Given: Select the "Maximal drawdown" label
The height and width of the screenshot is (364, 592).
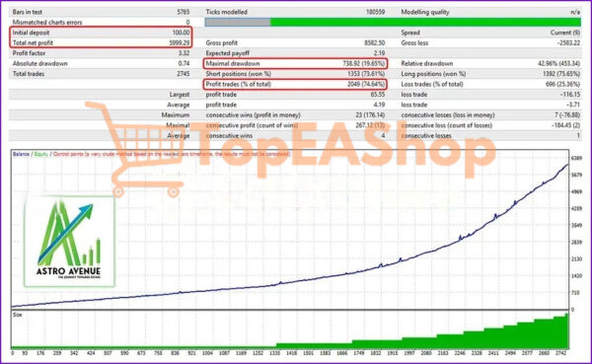Looking at the screenshot, I should (x=233, y=63).
